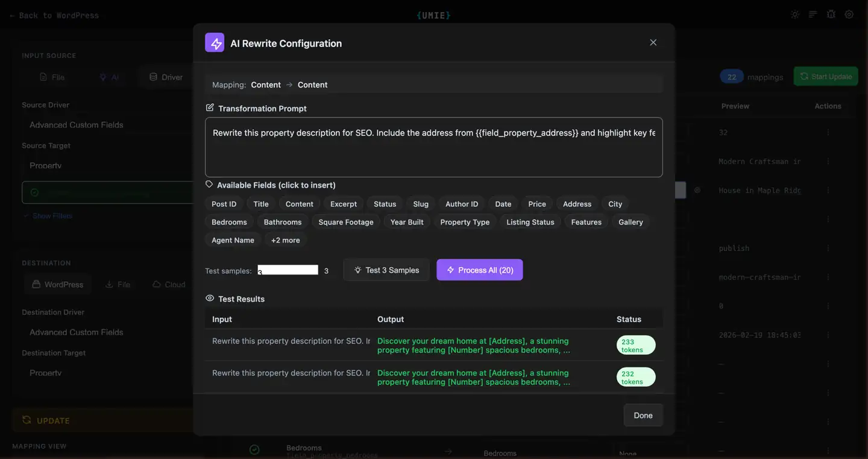Image resolution: width=868 pixels, height=459 pixels.
Task: Click the green Start Update button
Action: [826, 77]
